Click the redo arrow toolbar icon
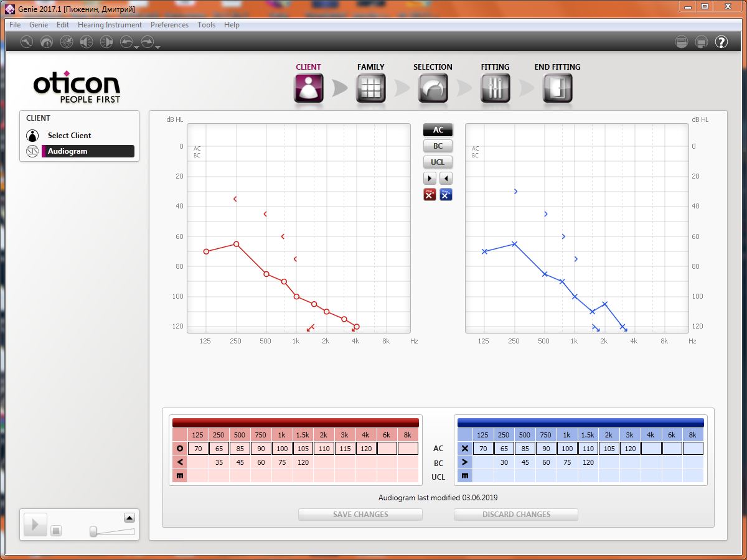747x560 pixels. point(148,42)
